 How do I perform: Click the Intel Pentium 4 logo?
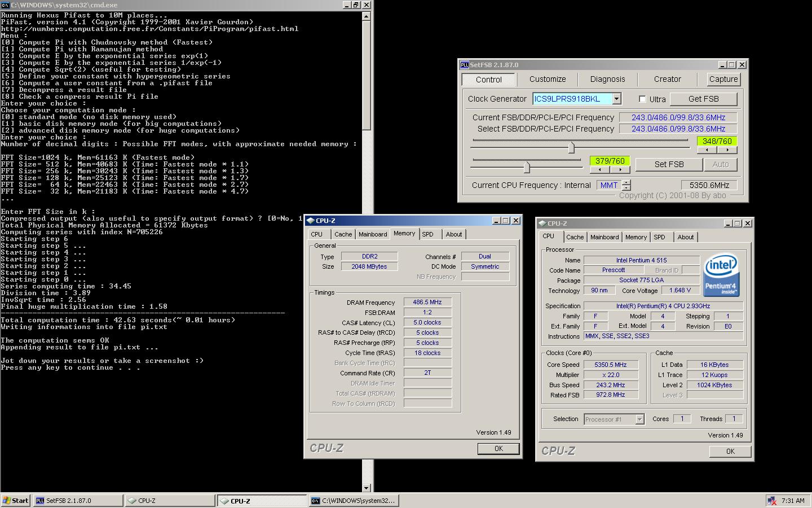click(x=721, y=275)
